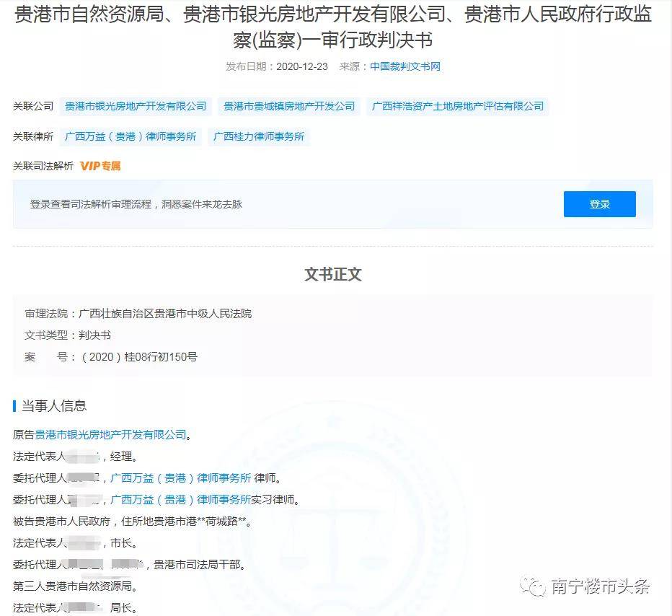The image size is (672, 616).
Task: Open the 广西万益 law firm link followed by 实习律师
Action: pyautogui.click(x=180, y=499)
